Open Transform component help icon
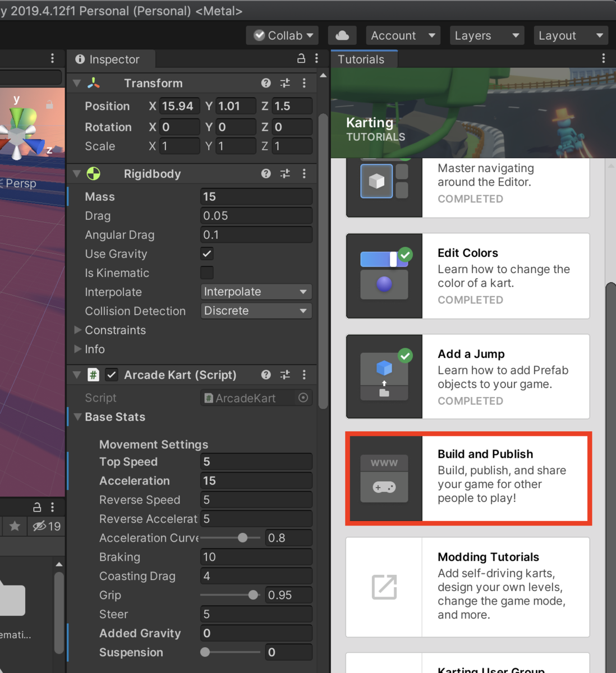 pos(266,83)
